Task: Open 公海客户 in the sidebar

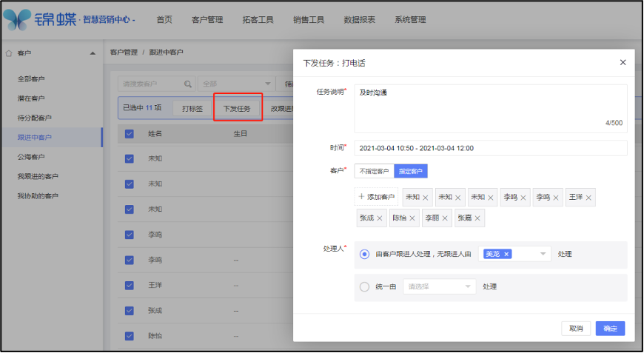Action: tap(31, 157)
